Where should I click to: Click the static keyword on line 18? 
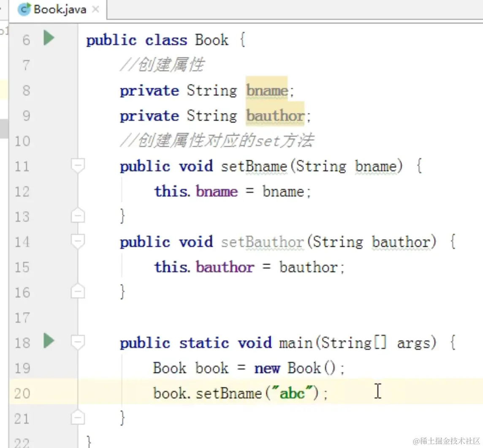(204, 343)
